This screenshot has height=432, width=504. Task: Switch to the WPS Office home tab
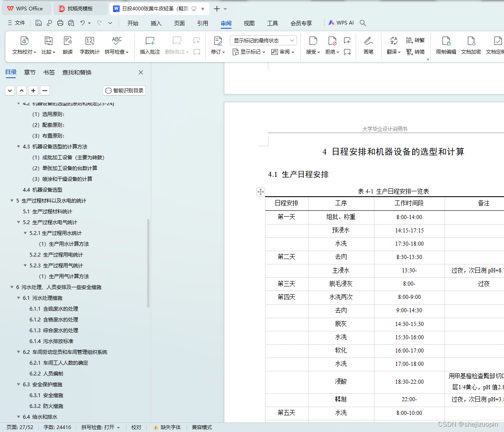[26, 8]
